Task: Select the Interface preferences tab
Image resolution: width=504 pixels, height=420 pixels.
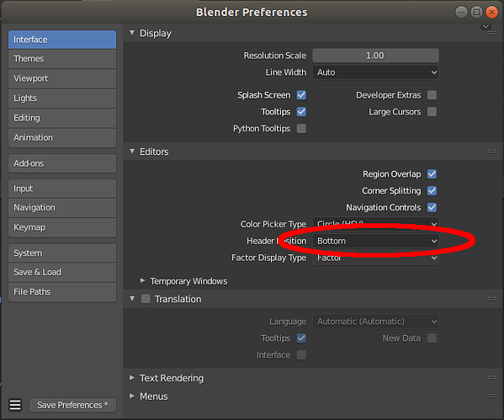Action: pos(62,40)
